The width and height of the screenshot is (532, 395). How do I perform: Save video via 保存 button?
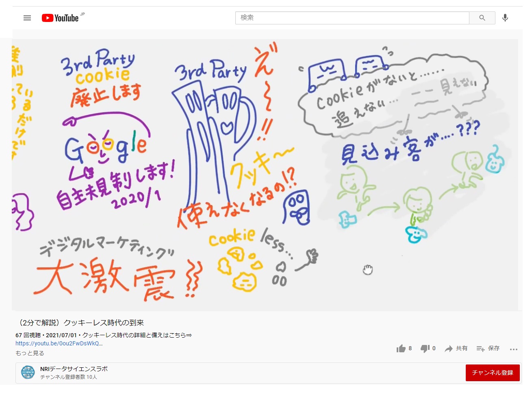point(488,349)
